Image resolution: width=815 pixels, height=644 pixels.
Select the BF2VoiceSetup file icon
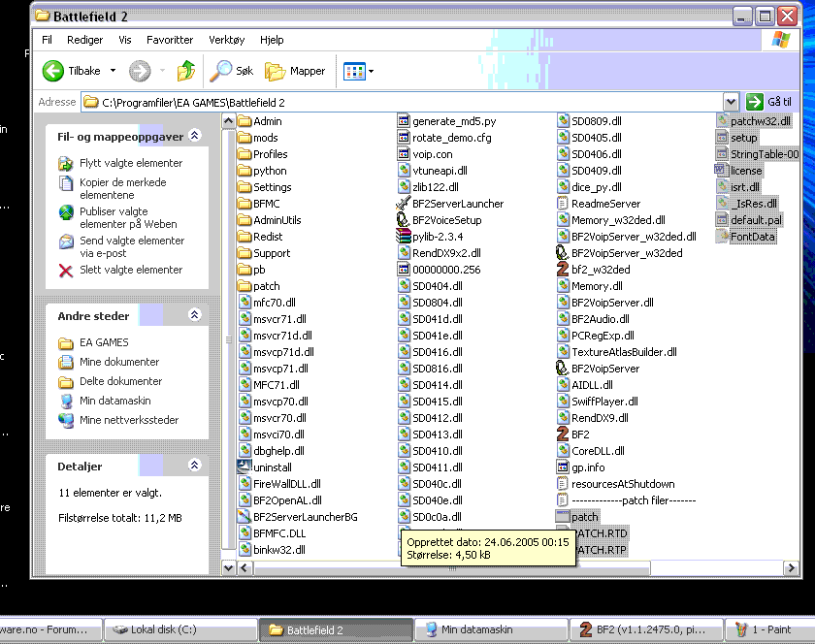coord(406,220)
